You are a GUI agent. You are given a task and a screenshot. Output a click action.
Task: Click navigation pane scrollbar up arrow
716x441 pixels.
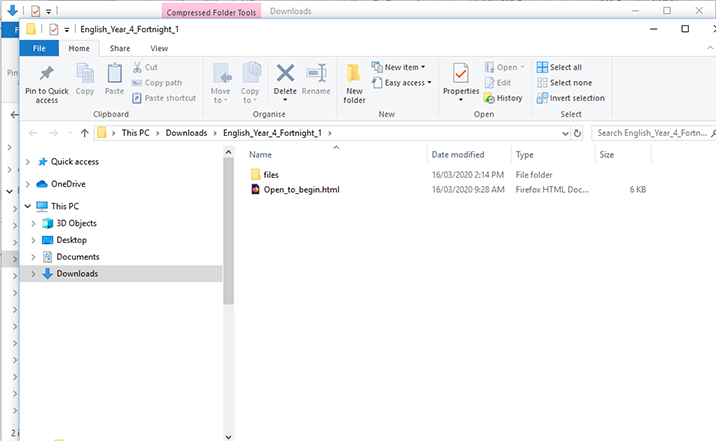(x=229, y=152)
